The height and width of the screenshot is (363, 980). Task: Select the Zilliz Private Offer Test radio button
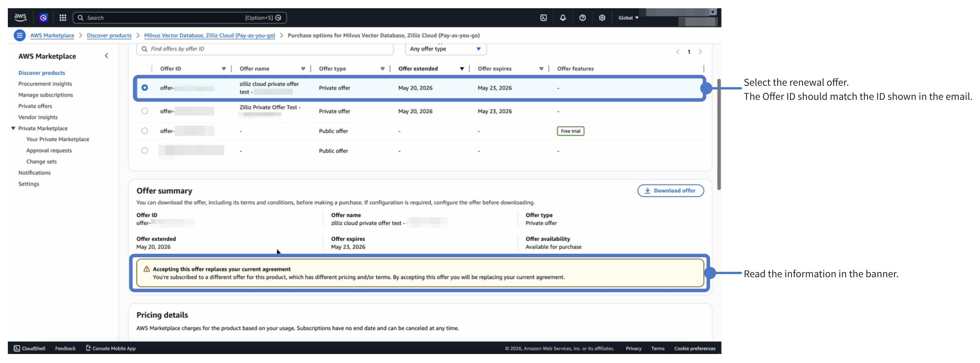(145, 111)
